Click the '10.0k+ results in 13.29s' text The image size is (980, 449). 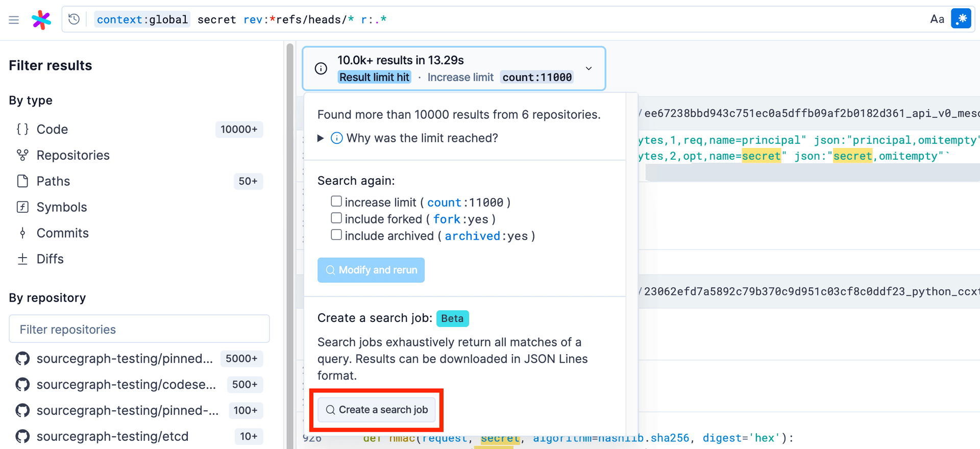[x=401, y=60]
